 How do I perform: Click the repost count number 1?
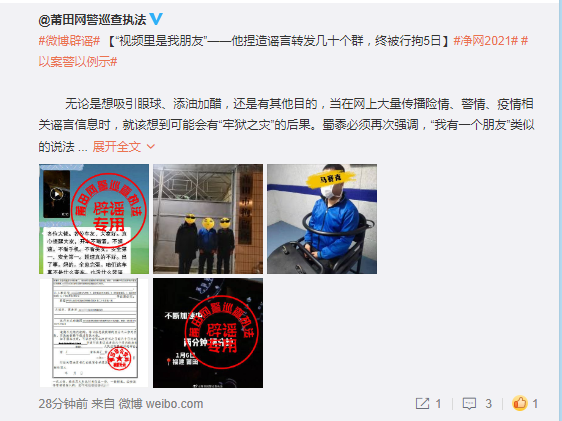click(x=438, y=404)
